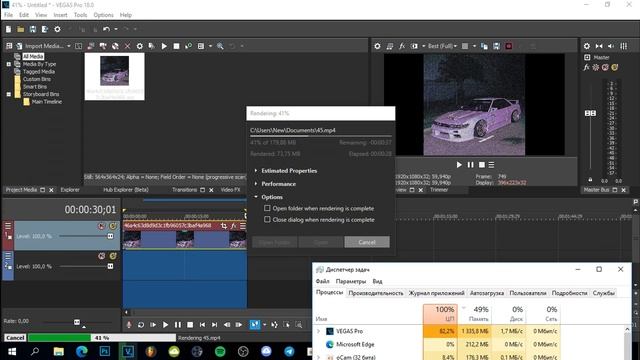The image size is (640, 360).
Task: Toggle solo on video track 1
Action: (113, 226)
